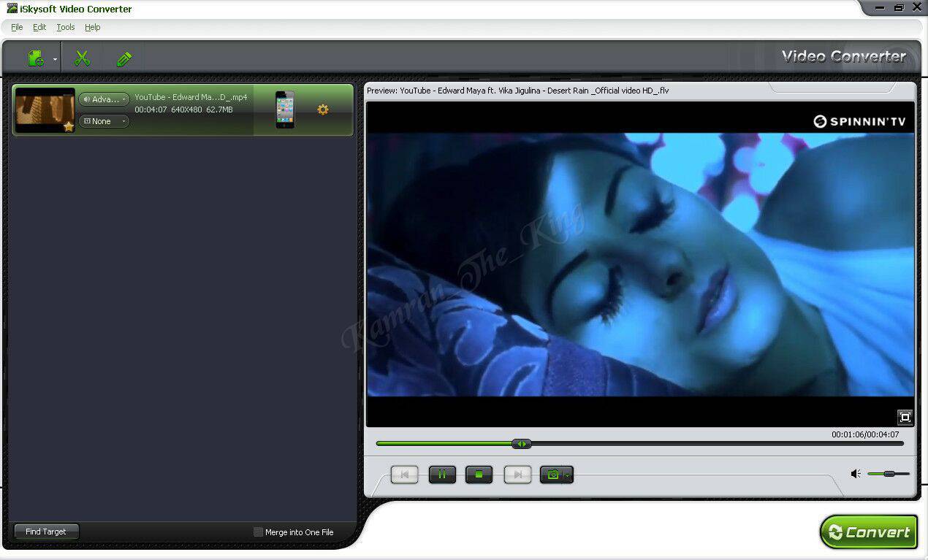This screenshot has height=560, width=928.
Task: Adjust the volume slider handle
Action: tap(889, 474)
